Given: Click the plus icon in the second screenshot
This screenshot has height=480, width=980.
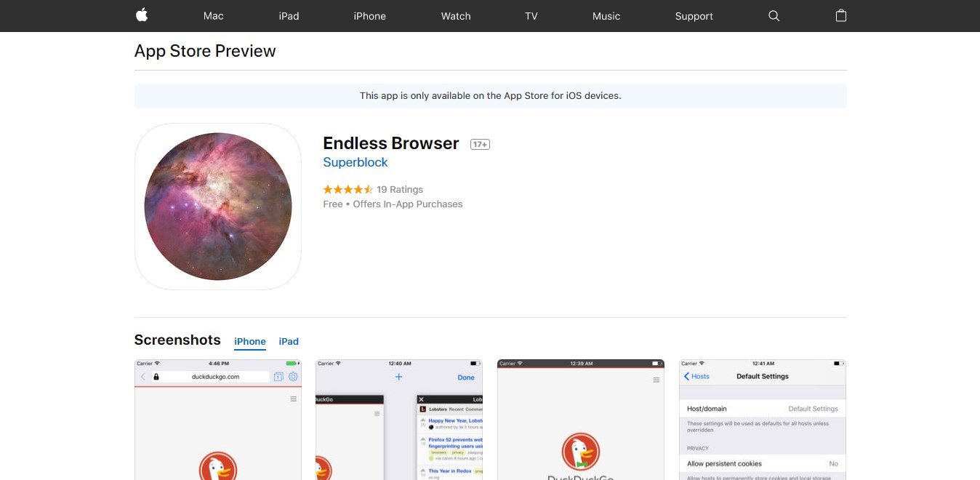Looking at the screenshot, I should coord(398,377).
